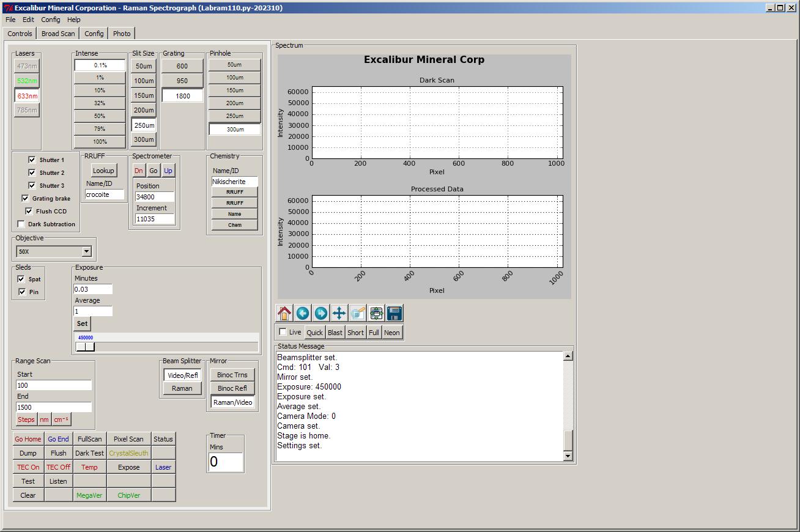
Task: Go forward to next plot view
Action: (321, 313)
